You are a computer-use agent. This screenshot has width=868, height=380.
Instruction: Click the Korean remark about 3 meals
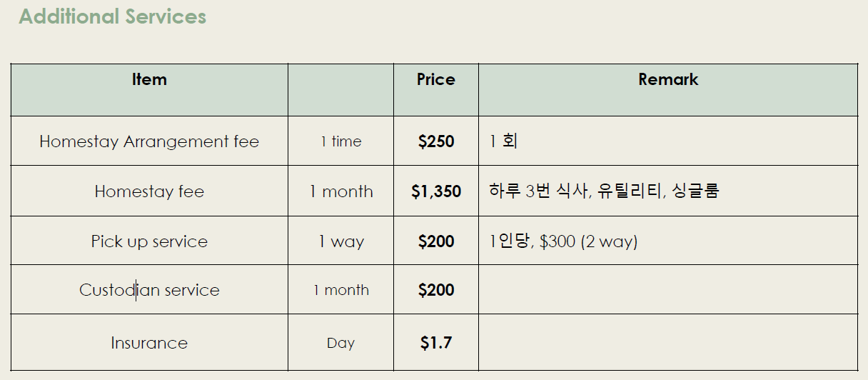pyautogui.click(x=604, y=191)
